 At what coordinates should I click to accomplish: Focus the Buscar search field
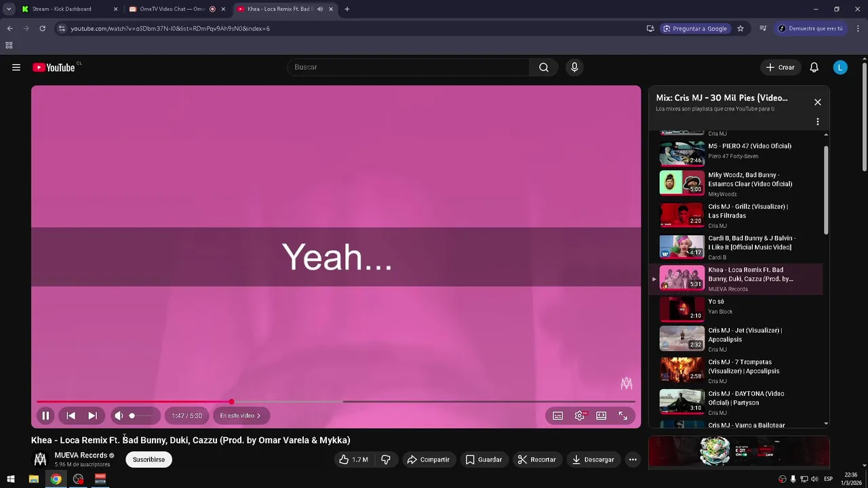[x=408, y=67]
